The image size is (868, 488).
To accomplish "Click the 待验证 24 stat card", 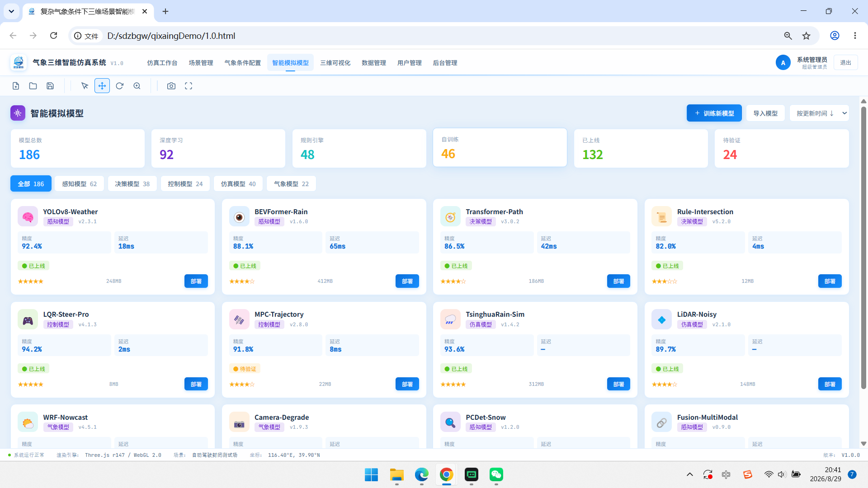I will coord(781,149).
